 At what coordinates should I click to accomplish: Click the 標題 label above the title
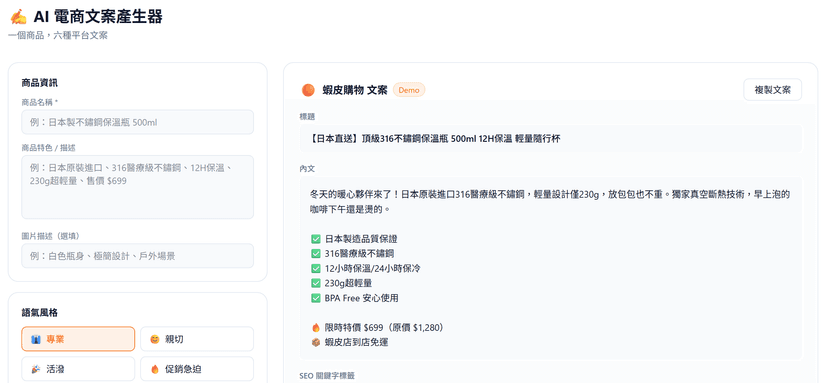point(307,116)
